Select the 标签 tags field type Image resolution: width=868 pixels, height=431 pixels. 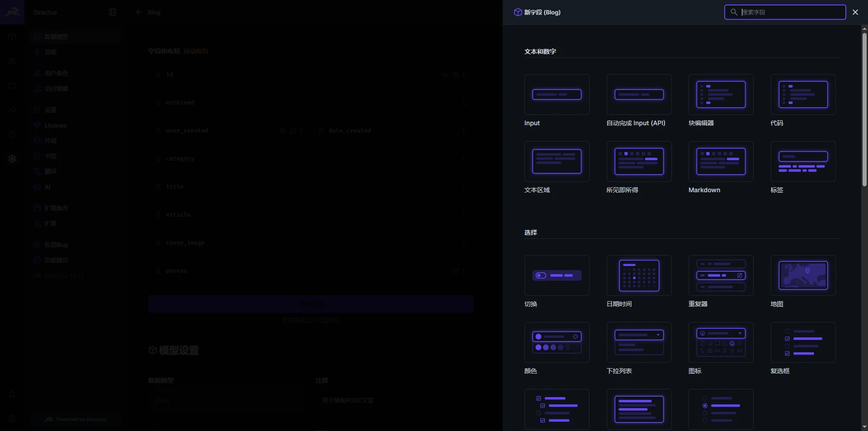[x=803, y=161]
